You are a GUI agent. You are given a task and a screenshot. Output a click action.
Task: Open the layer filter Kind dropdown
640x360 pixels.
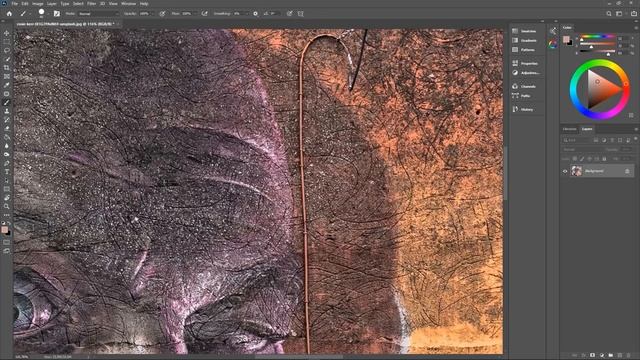point(576,140)
